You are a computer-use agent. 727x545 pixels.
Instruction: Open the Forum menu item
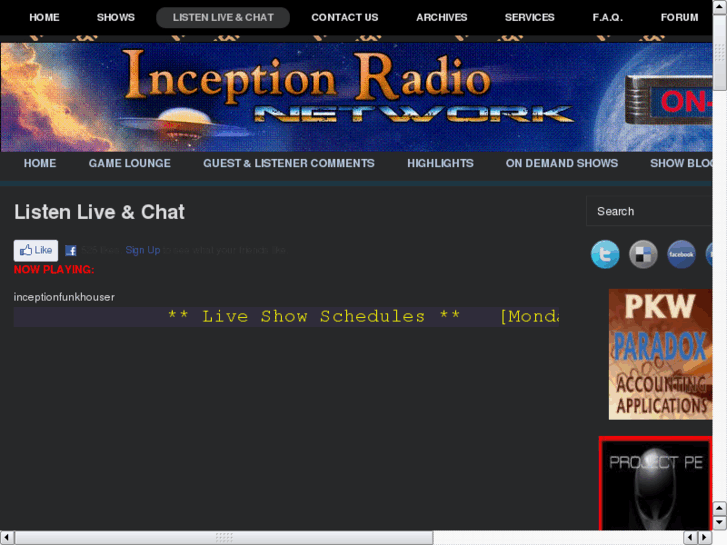pyautogui.click(x=679, y=18)
